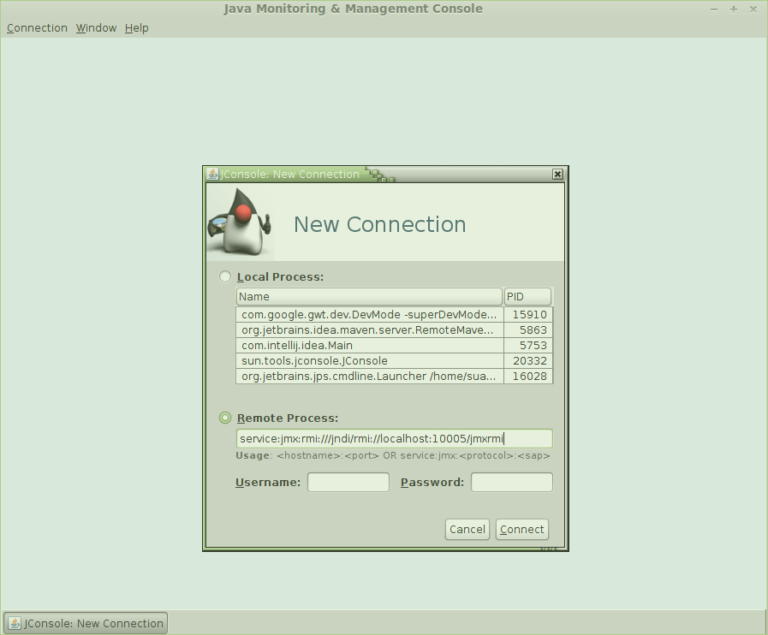Image resolution: width=768 pixels, height=635 pixels.
Task: Maximize the main console window
Action: (734, 9)
